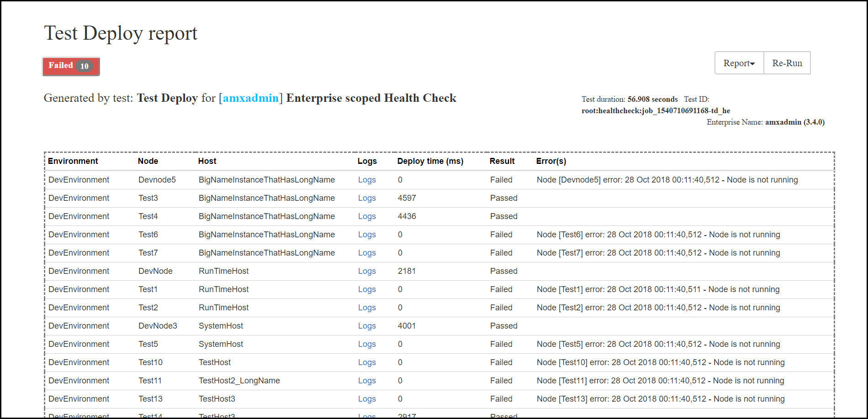View Logs for node Test6
The height and width of the screenshot is (419, 868).
[x=367, y=235]
